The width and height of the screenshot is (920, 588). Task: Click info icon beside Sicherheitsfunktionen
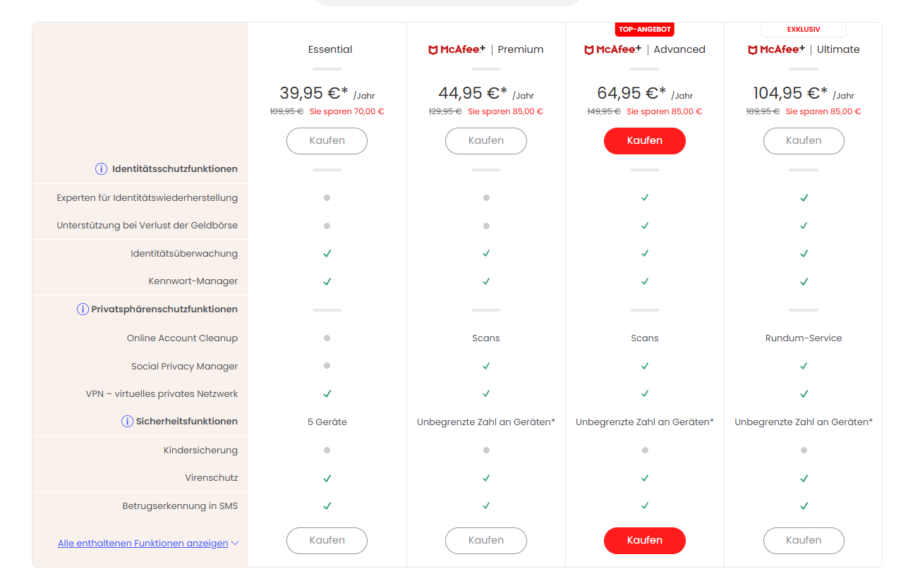(x=127, y=422)
